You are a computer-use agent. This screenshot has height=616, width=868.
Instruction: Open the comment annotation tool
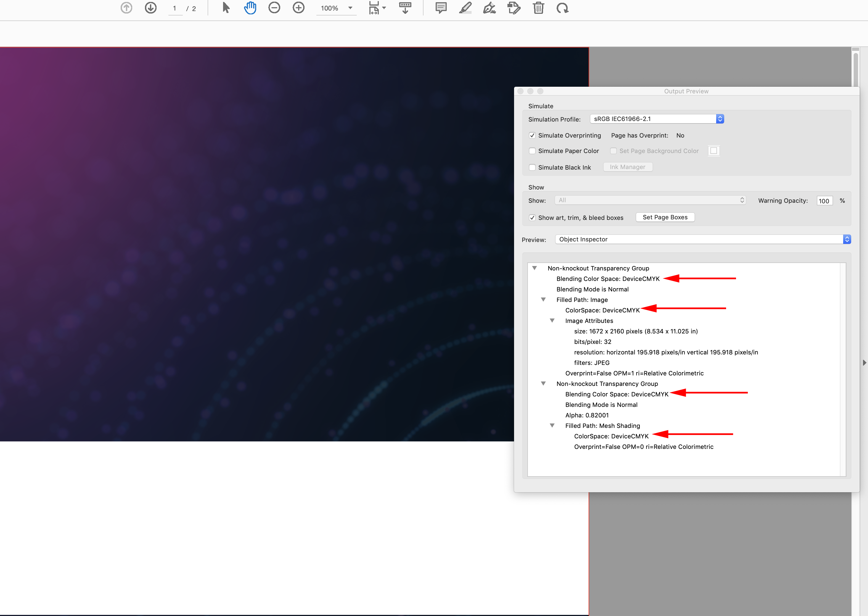[440, 8]
